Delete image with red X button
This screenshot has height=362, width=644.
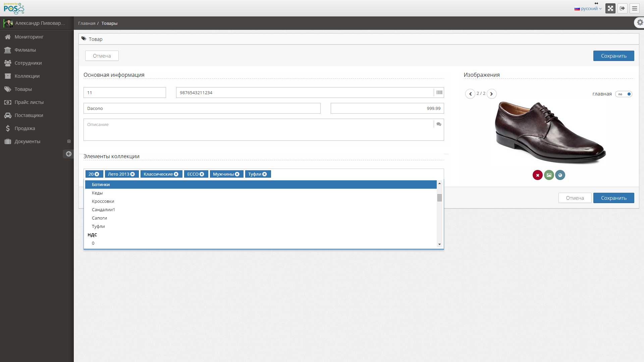click(x=537, y=175)
